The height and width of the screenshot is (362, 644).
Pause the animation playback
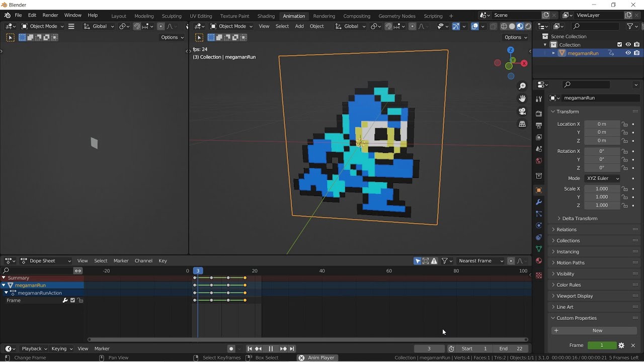coord(271,349)
